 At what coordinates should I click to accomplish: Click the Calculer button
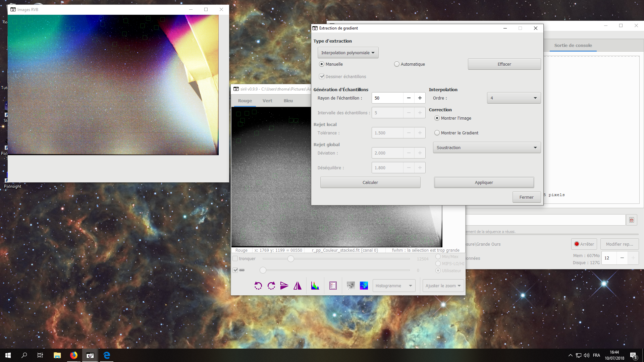pyautogui.click(x=370, y=182)
